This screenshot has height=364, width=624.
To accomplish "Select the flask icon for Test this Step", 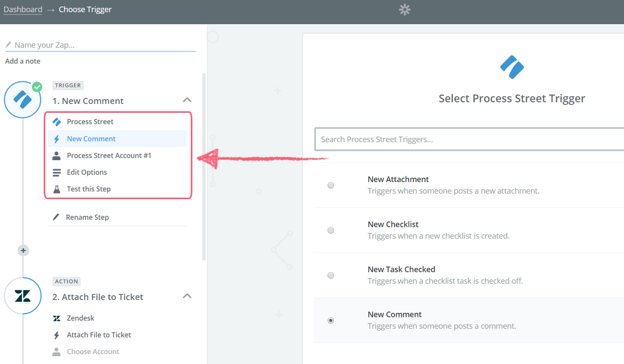I will coord(58,188).
